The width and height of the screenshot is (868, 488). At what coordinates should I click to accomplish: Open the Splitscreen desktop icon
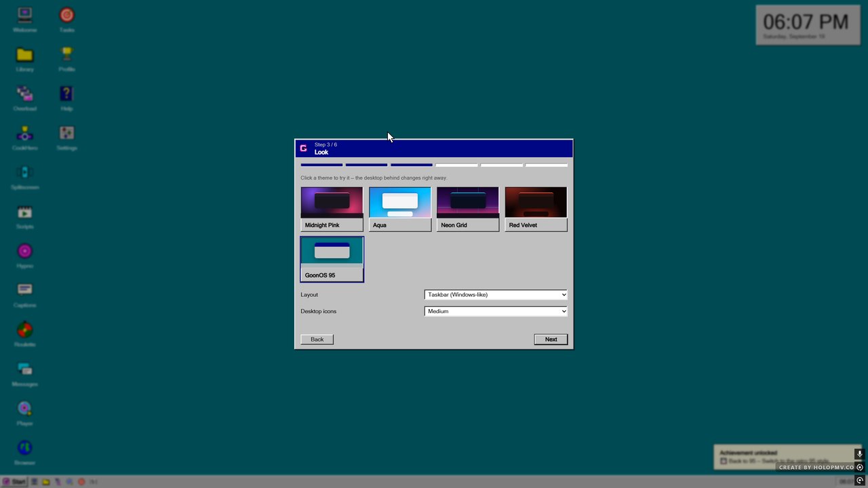point(24,177)
